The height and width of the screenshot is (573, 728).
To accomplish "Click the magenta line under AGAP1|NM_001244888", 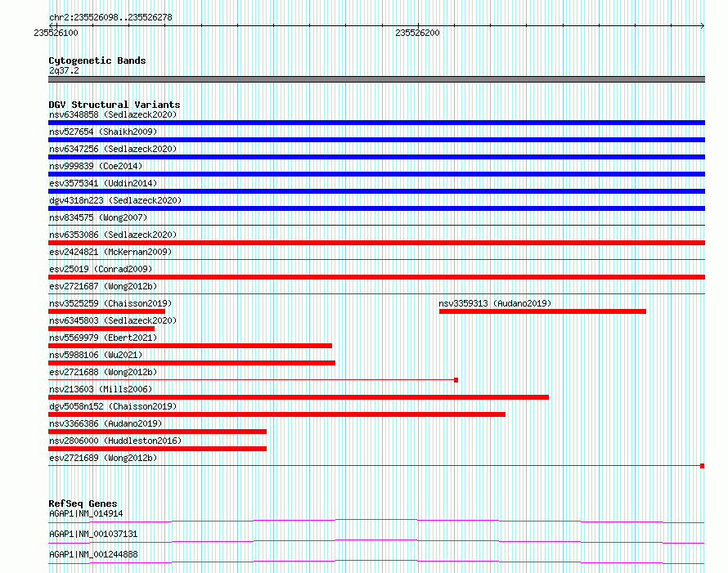I will click(x=376, y=562).
